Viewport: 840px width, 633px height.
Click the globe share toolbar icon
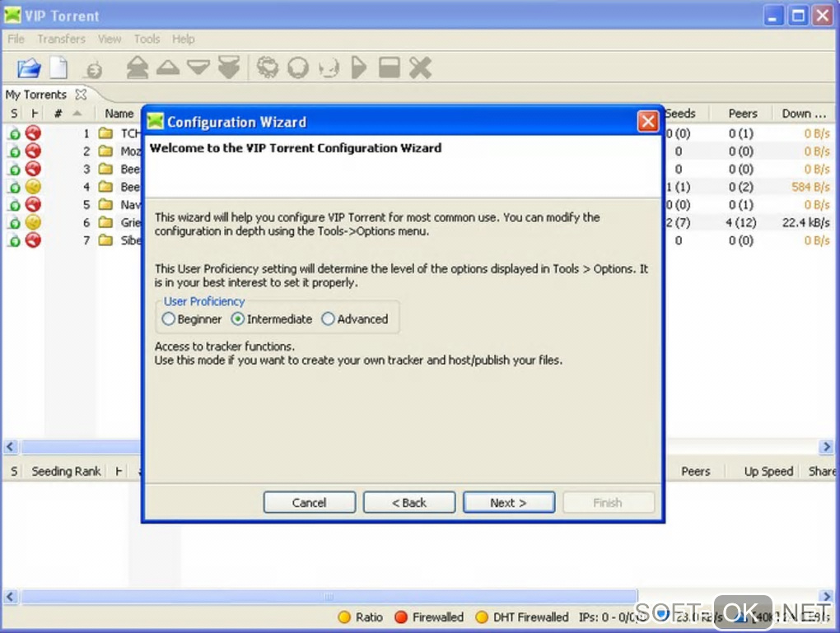tap(94, 70)
